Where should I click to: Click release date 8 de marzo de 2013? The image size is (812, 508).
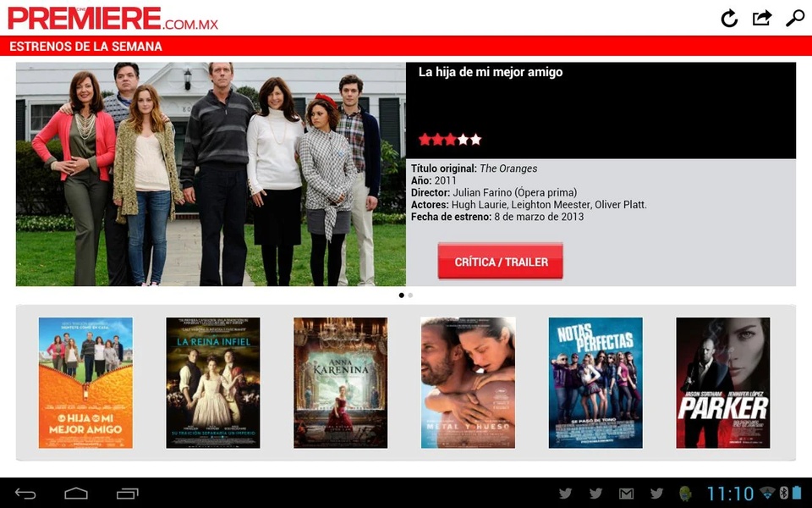pos(539,217)
